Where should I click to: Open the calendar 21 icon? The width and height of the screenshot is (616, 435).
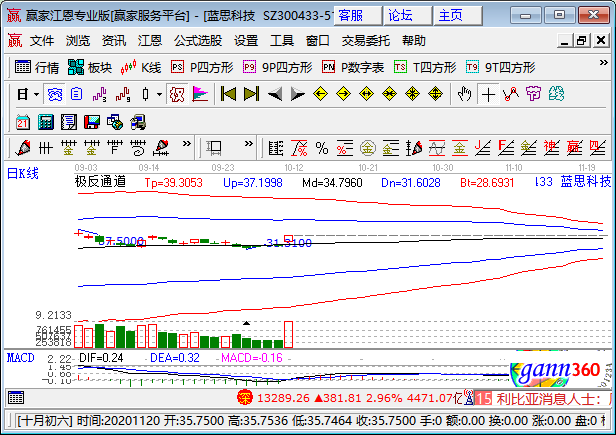[x=23, y=122]
